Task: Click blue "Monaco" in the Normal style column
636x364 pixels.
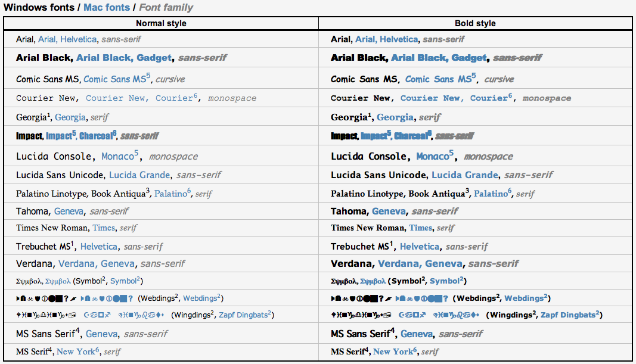Action: click(x=118, y=156)
